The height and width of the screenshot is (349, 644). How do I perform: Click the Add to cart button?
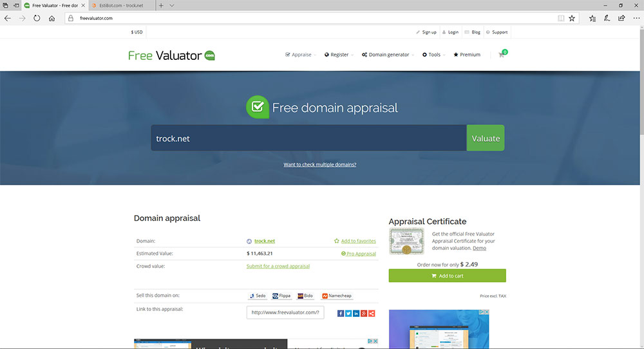tap(448, 276)
